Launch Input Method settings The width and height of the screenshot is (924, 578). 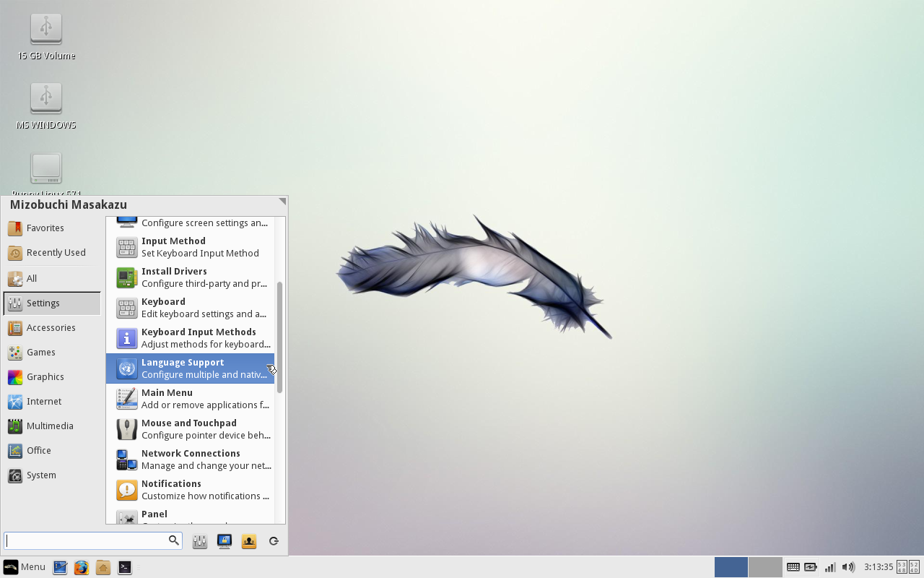(190, 247)
